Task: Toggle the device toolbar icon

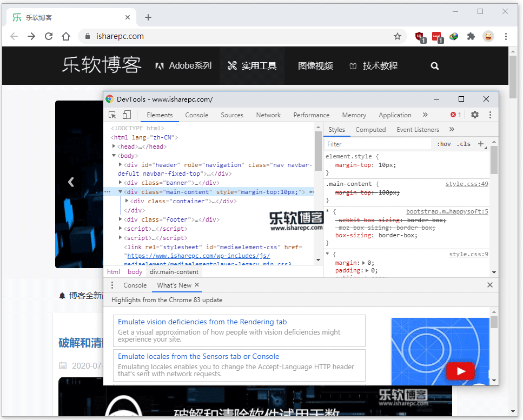Action: tap(127, 115)
